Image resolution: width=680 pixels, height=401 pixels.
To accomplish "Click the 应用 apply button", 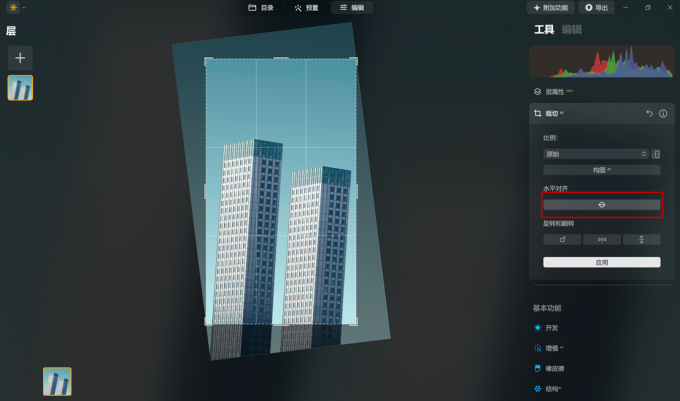I will point(601,262).
